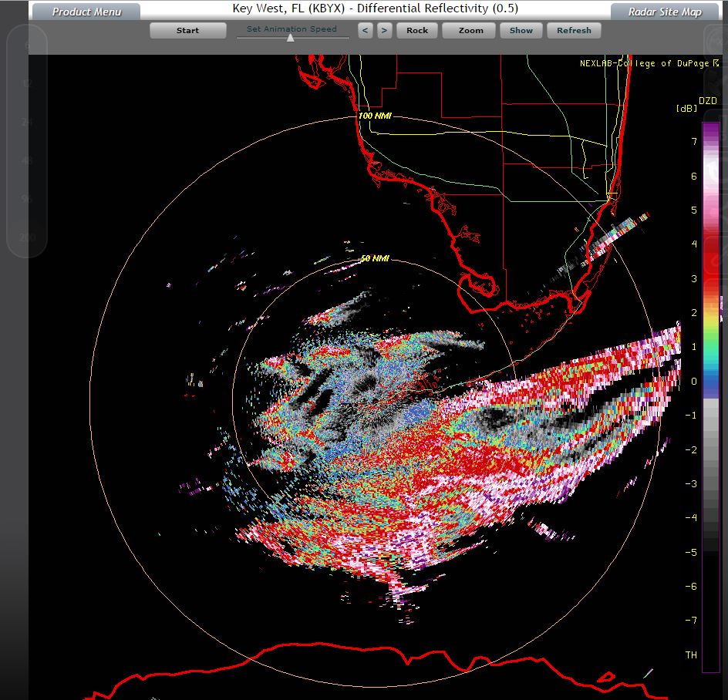This screenshot has width=728, height=700.
Task: Toggle Rock animation mode
Action: click(417, 31)
